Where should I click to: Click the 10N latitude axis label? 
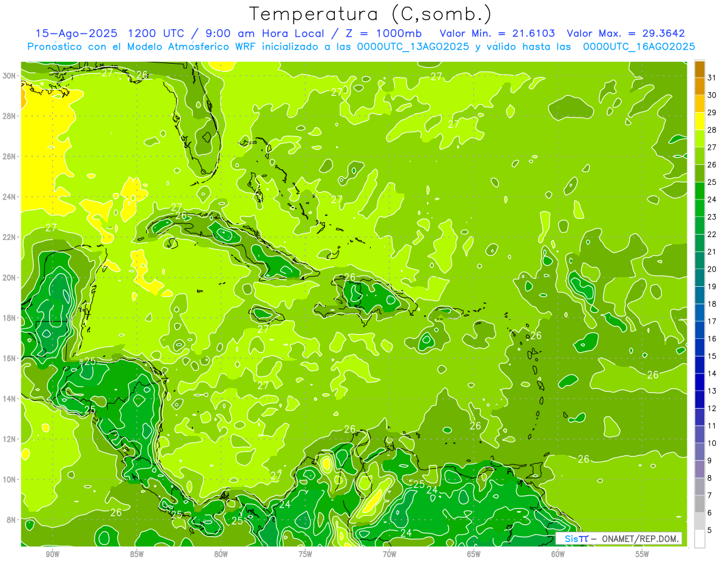9,479
